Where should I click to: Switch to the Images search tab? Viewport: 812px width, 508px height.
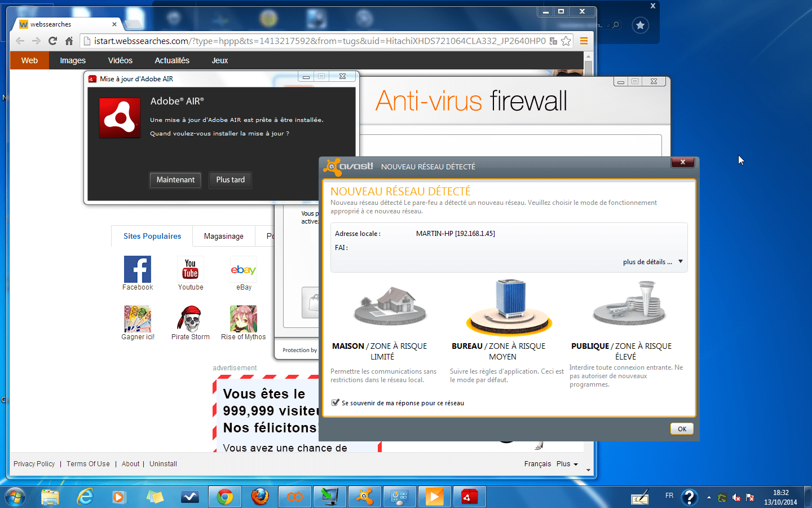point(73,60)
